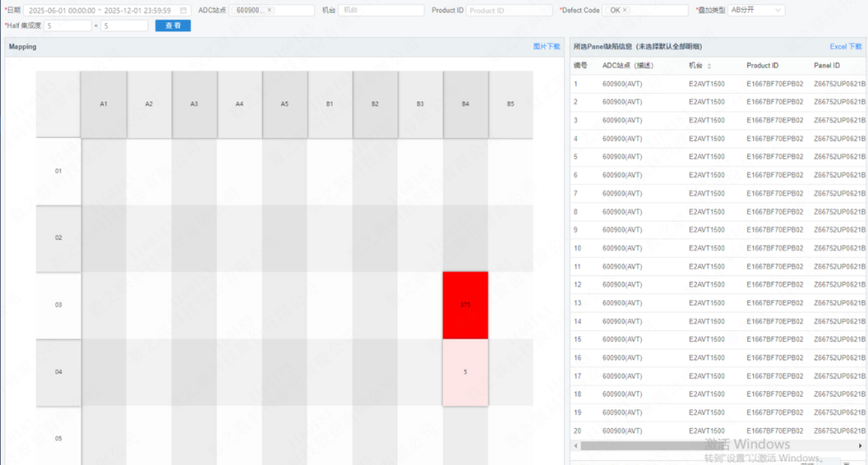The image size is (868, 465).
Task: Remove the OK tag from Defect Code
Action: coord(625,10)
